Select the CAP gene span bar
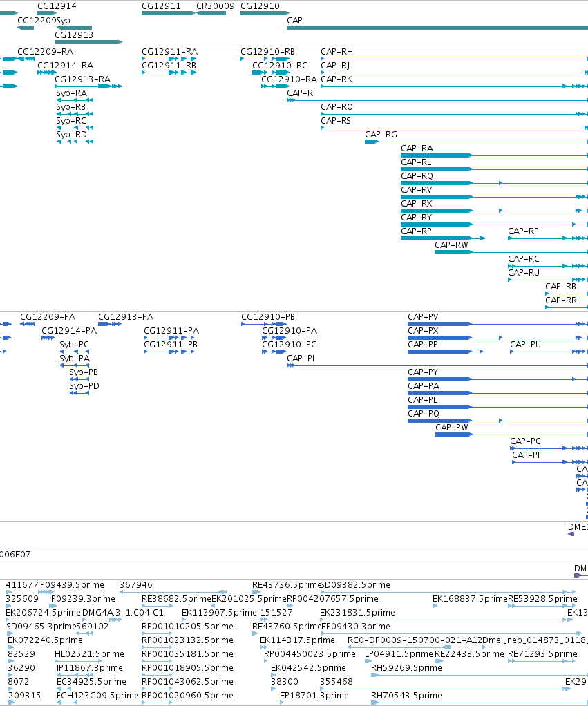This screenshot has height=706, width=588. [437, 28]
